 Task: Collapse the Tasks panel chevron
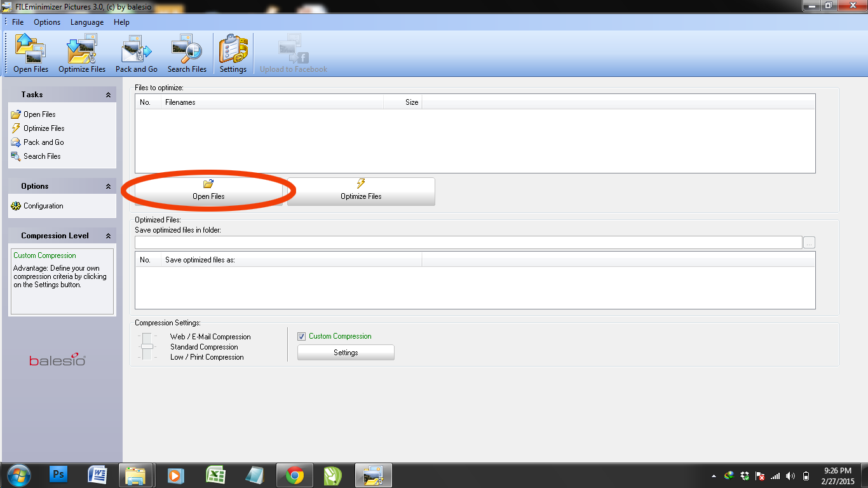108,95
